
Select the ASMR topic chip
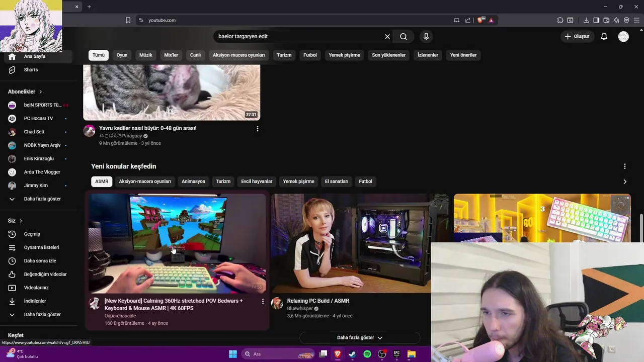click(102, 182)
